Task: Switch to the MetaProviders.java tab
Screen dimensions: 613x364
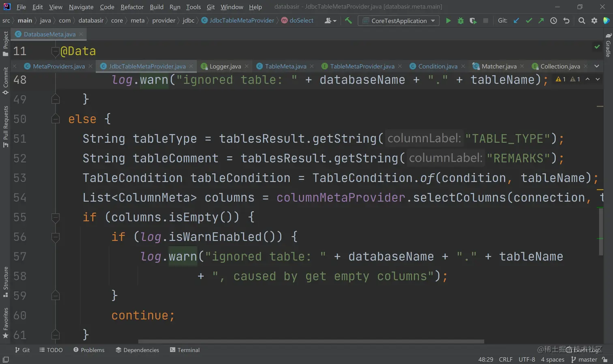Action: (x=59, y=66)
